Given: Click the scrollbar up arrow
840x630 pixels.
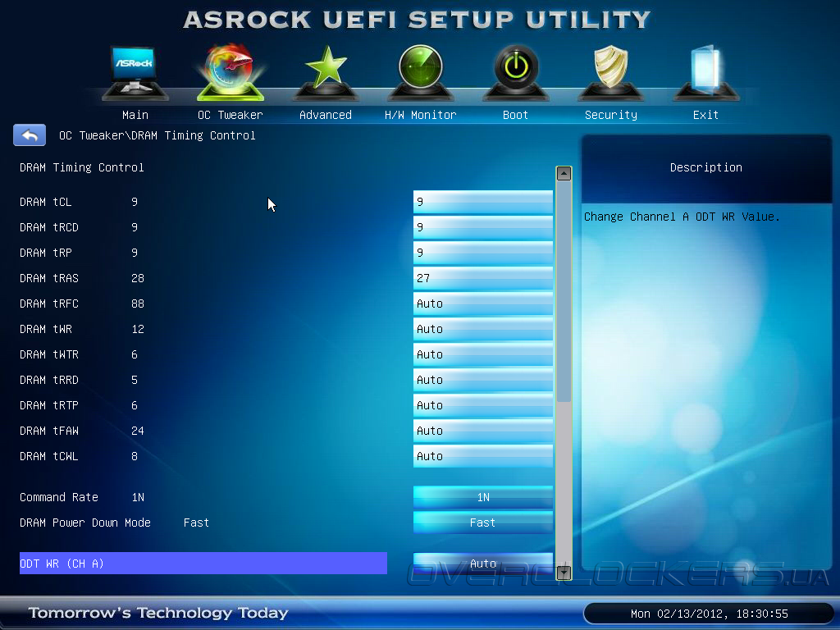Looking at the screenshot, I should tap(564, 174).
